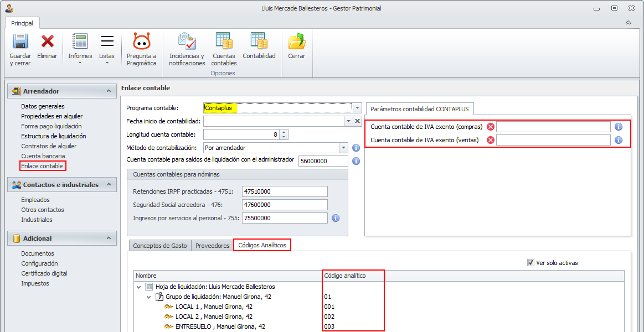
Task: Collapse the Grupo de liquidación tree node
Action: coord(148,297)
